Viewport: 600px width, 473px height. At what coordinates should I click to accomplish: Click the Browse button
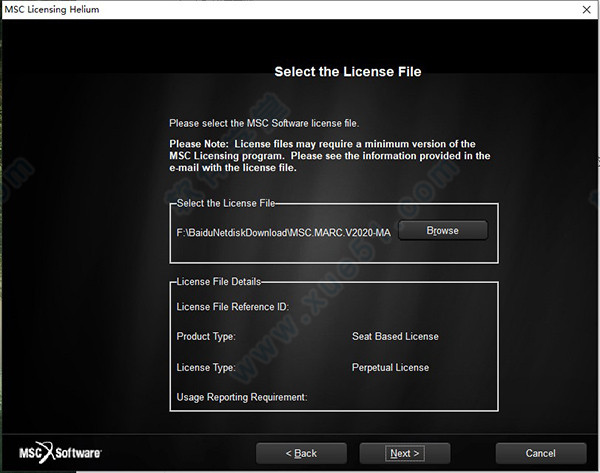(x=442, y=231)
